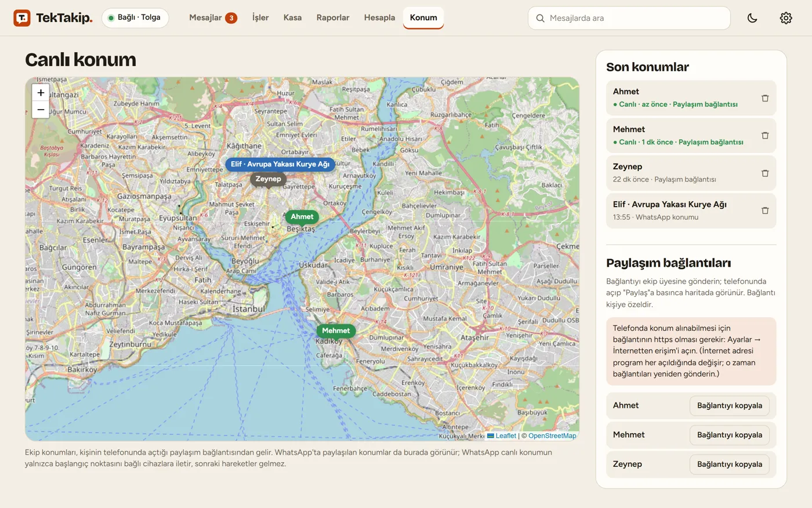This screenshot has height=508, width=812.
Task: Copy Zeynep's sharing link
Action: pyautogui.click(x=730, y=464)
